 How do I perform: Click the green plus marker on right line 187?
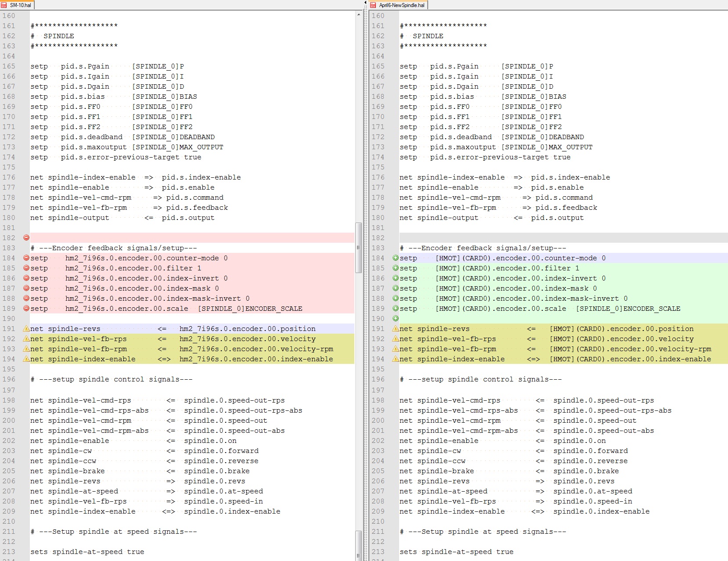[396, 288]
